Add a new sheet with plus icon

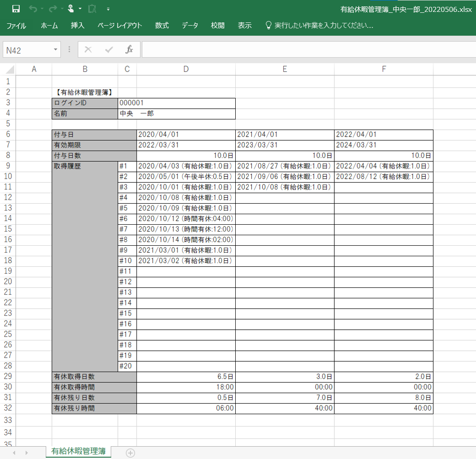pos(130,453)
